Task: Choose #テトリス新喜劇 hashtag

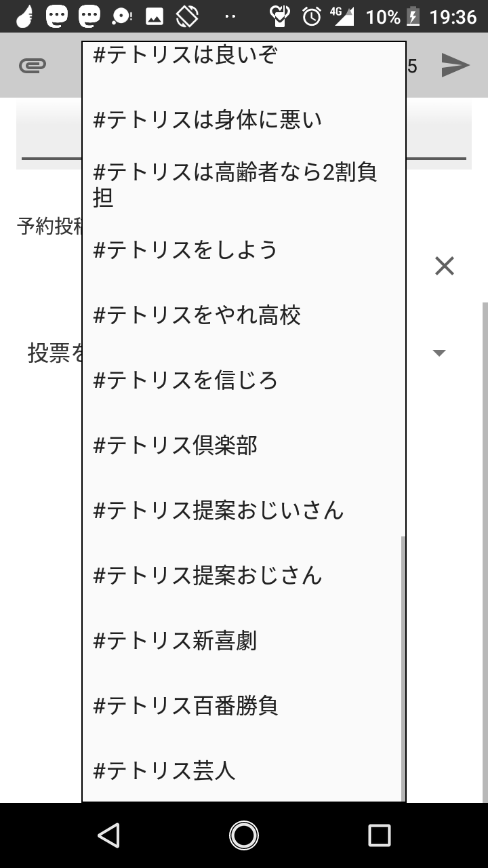Action: pos(175,641)
